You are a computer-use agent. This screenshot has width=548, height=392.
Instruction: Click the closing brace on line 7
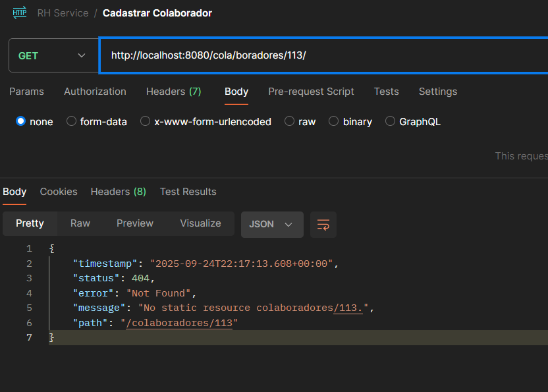tap(52, 337)
